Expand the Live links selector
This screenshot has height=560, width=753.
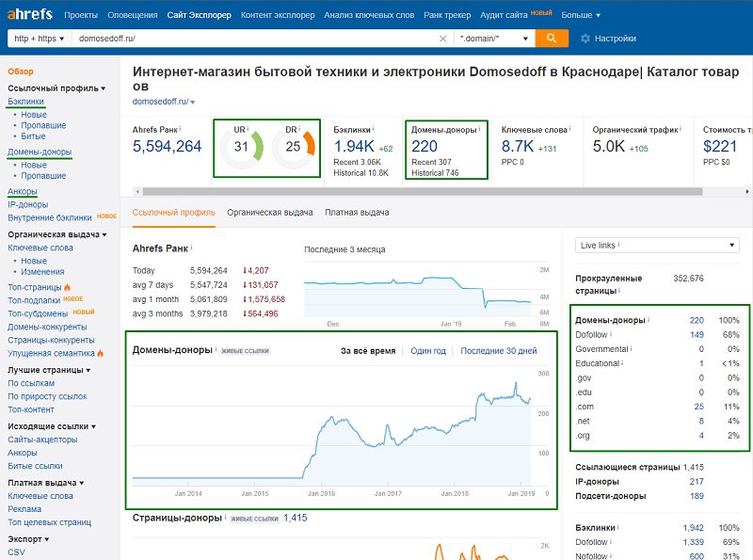click(x=657, y=246)
